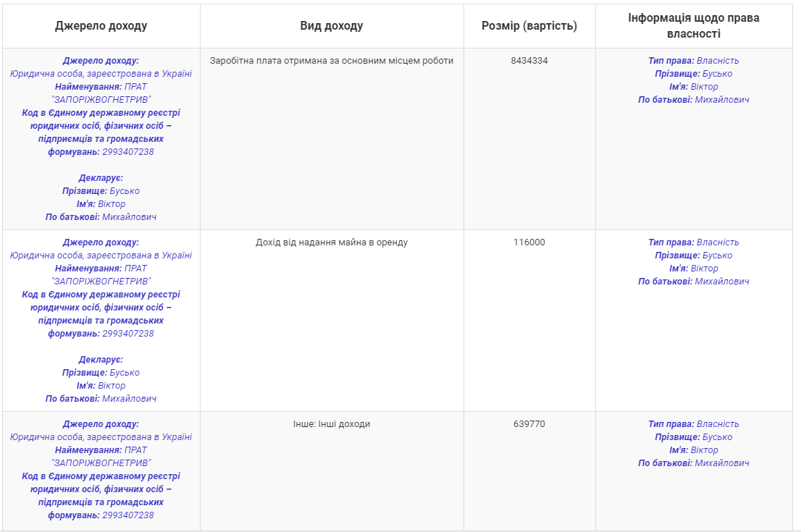Click "Тип права: Власність" in salary row
This screenshot has width=801, height=532.
(x=694, y=61)
